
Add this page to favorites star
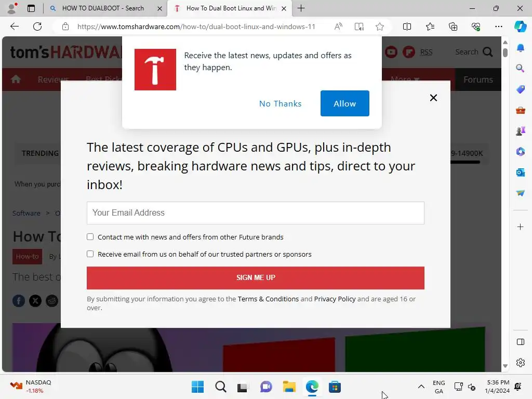(x=380, y=26)
